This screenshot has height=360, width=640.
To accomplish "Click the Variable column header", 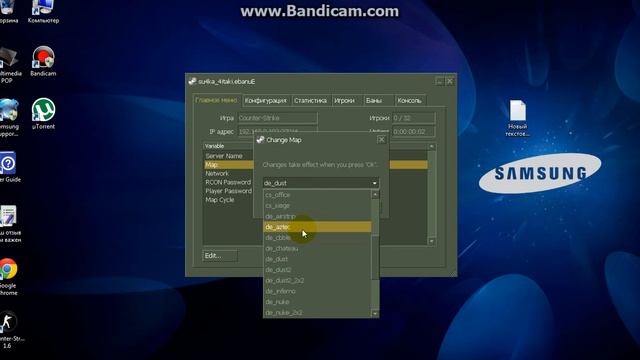I will click(228, 146).
